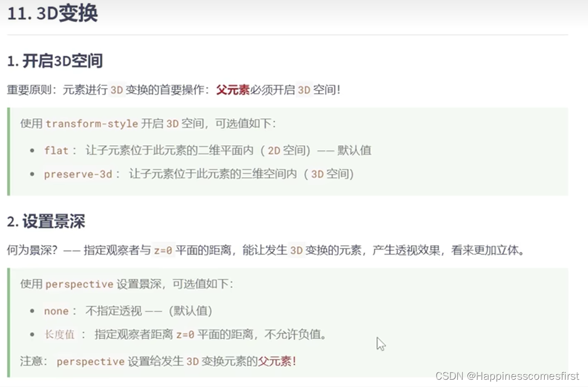Click the code value none
Image resolution: width=588 pixels, height=387 pixels.
tap(55, 311)
